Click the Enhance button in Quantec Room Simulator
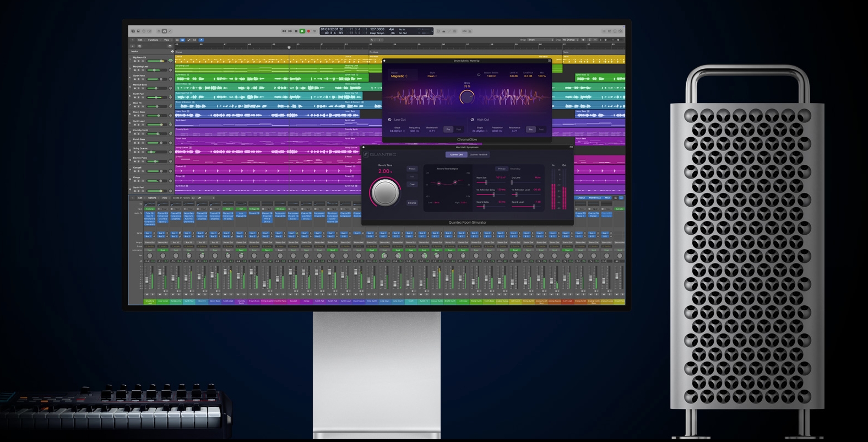Image resolution: width=868 pixels, height=442 pixels. click(412, 203)
